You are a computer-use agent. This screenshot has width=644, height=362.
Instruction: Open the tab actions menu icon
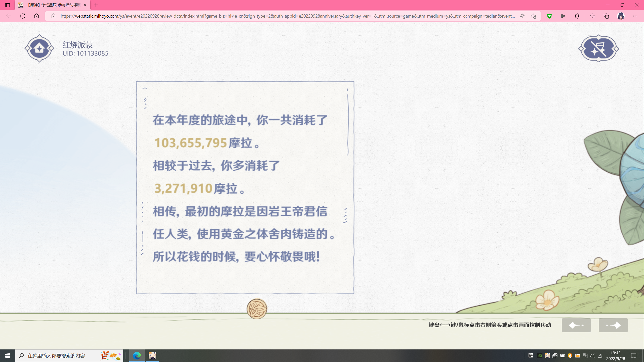(x=7, y=5)
